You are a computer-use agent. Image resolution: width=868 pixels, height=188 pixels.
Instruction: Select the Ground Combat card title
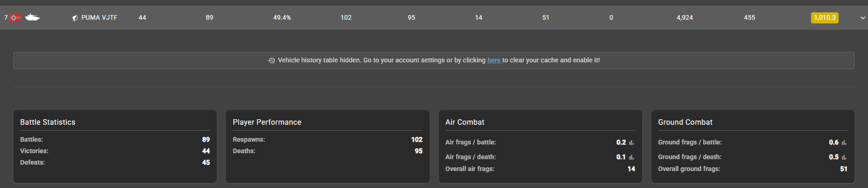(x=685, y=122)
